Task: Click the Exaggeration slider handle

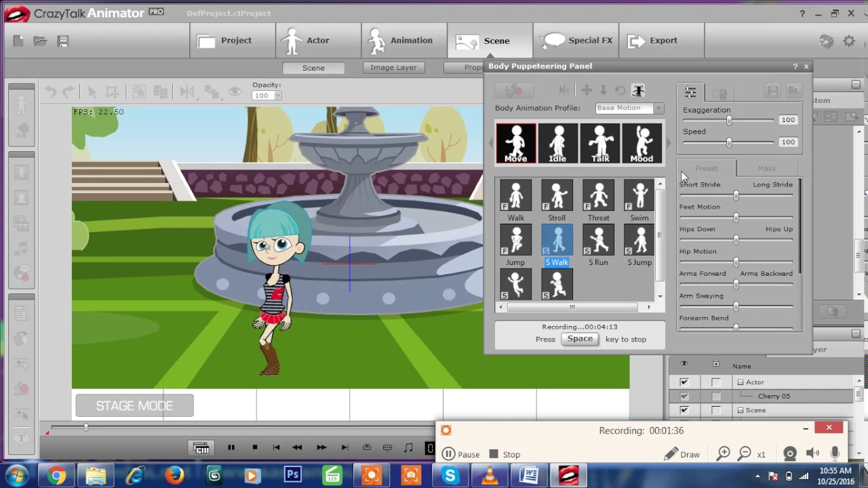Action: [x=729, y=120]
